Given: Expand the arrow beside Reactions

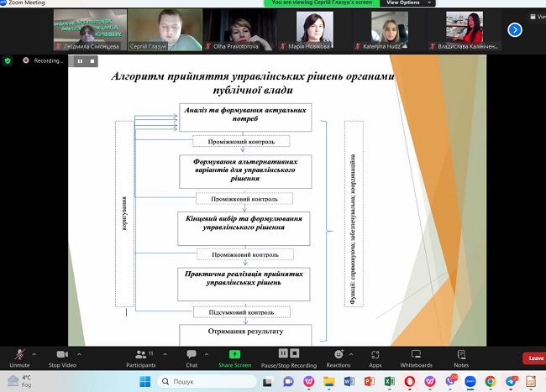Looking at the screenshot, I should click(351, 354).
